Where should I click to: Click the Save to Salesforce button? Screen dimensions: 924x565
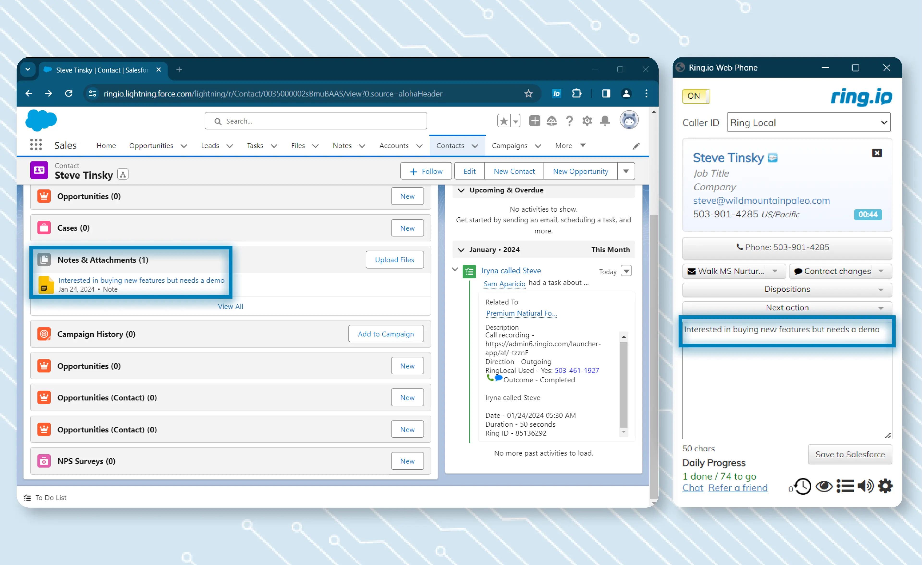[850, 454]
